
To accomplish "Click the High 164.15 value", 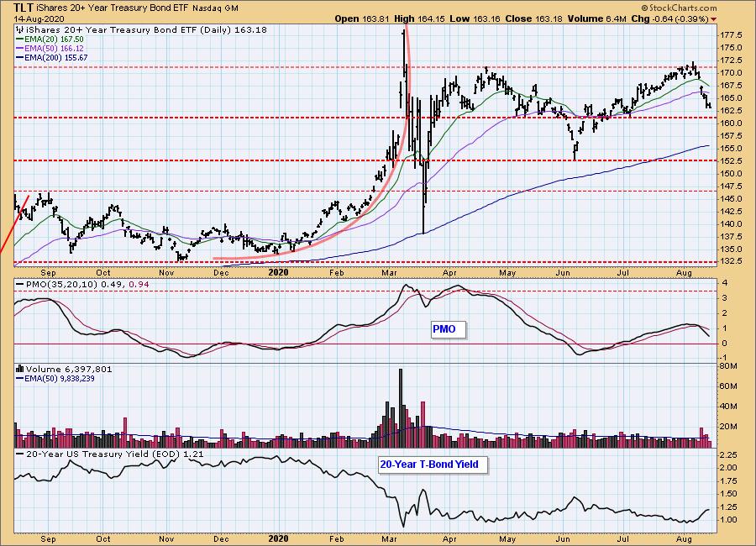I will coord(419,18).
